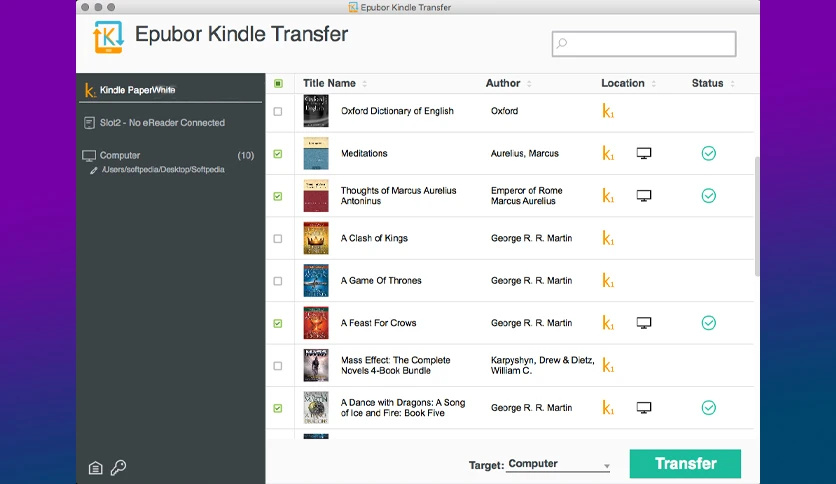Screen dimensions: 836x484
Task: Click status checkmark icon for Meditations
Action: click(709, 154)
